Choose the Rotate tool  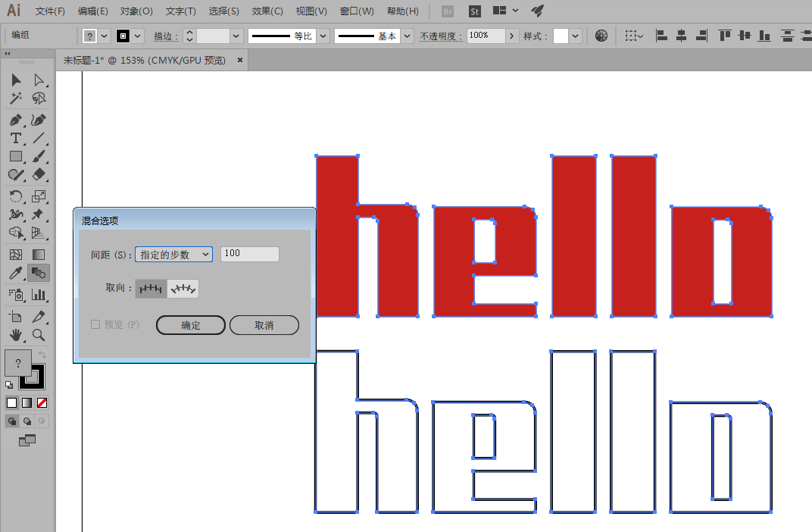[x=16, y=196]
